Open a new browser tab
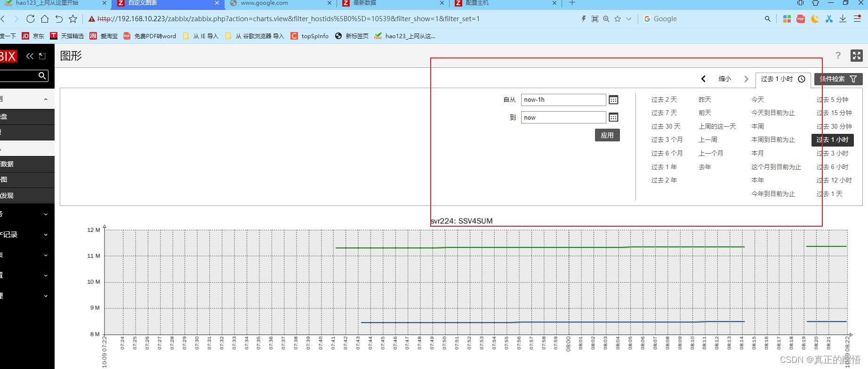This screenshot has width=868, height=369. [572, 3]
